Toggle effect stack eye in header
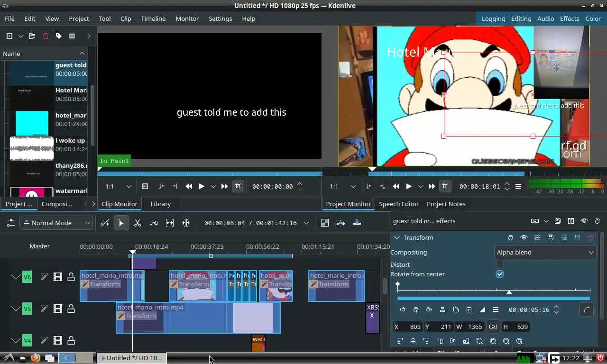This screenshot has width=607, height=364. click(584, 221)
